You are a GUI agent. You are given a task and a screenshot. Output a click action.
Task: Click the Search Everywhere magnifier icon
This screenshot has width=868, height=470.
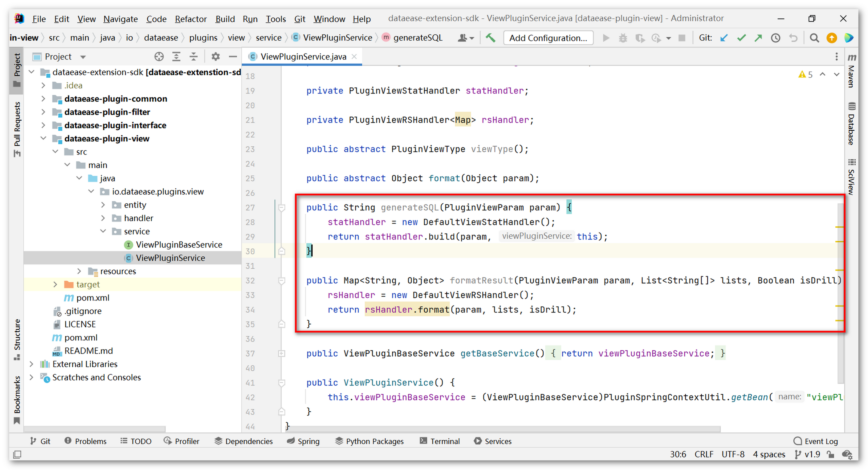[814, 38]
